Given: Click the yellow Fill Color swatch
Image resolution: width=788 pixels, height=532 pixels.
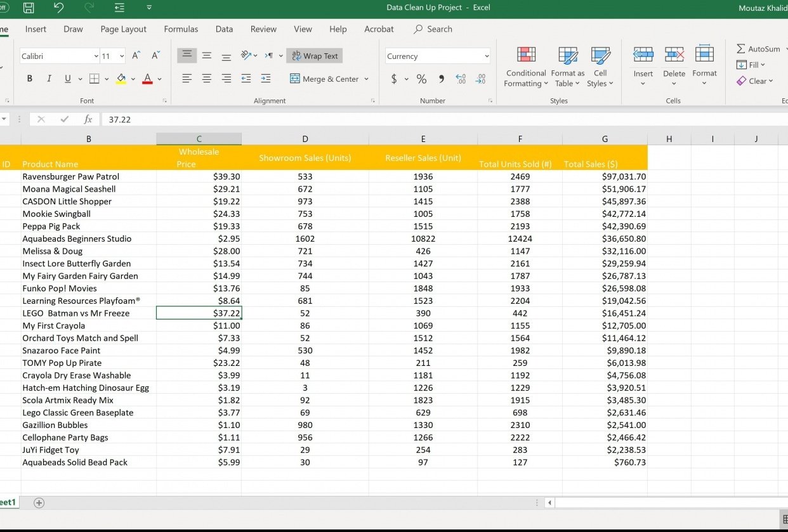Looking at the screenshot, I should (x=122, y=79).
